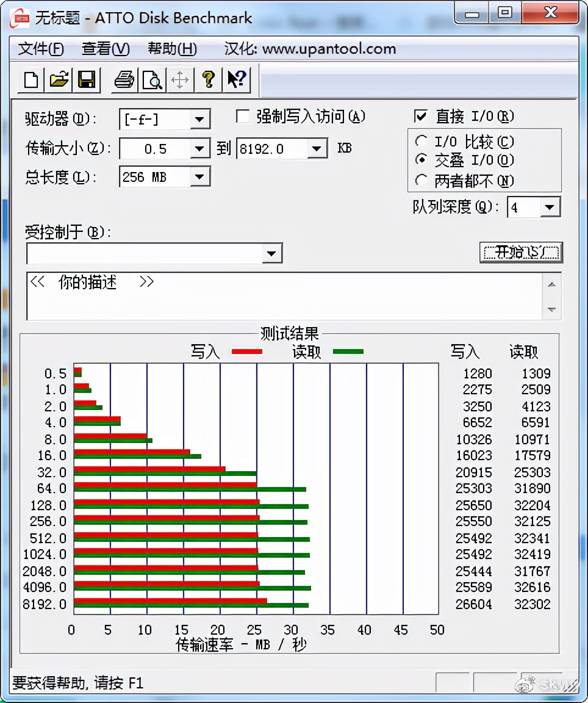Open the 队列深度 queue depth dropdown

click(551, 207)
